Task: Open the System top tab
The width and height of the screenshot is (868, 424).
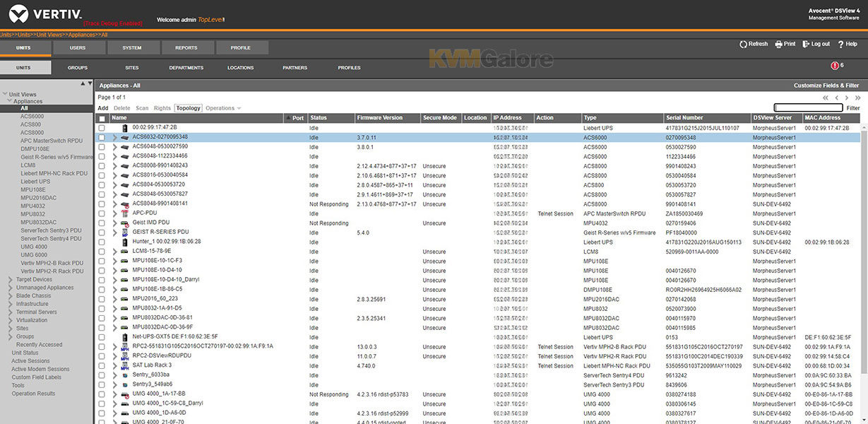Action: (x=132, y=48)
